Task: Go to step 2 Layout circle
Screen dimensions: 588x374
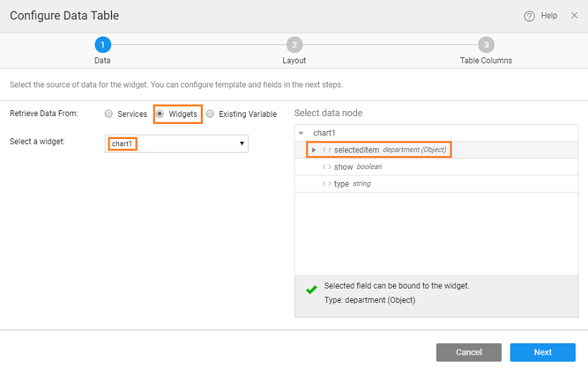Action: coord(294,45)
